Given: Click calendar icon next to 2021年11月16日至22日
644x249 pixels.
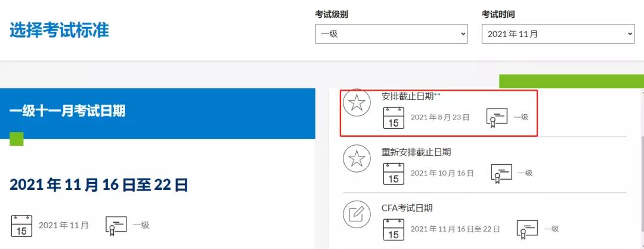Looking at the screenshot, I should point(394,229).
